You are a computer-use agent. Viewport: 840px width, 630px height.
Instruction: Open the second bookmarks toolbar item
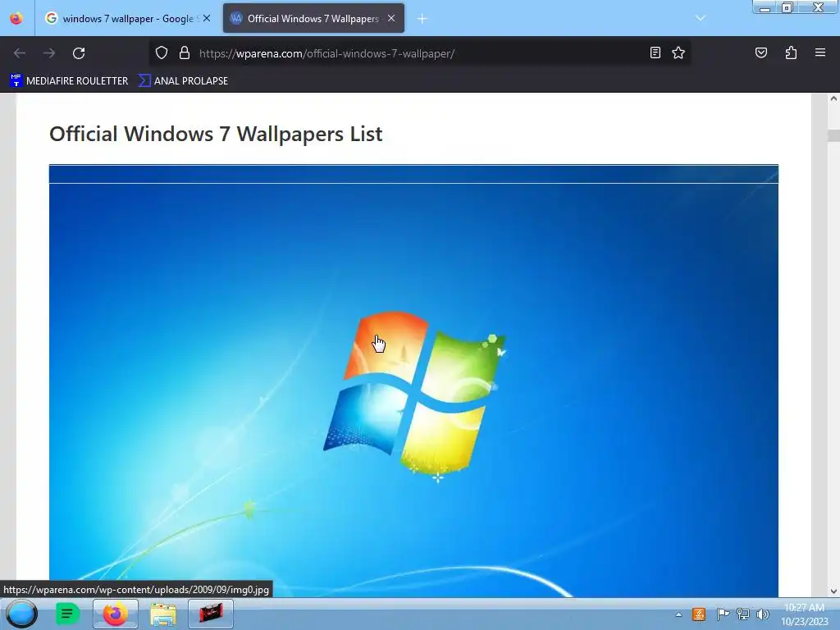(184, 81)
